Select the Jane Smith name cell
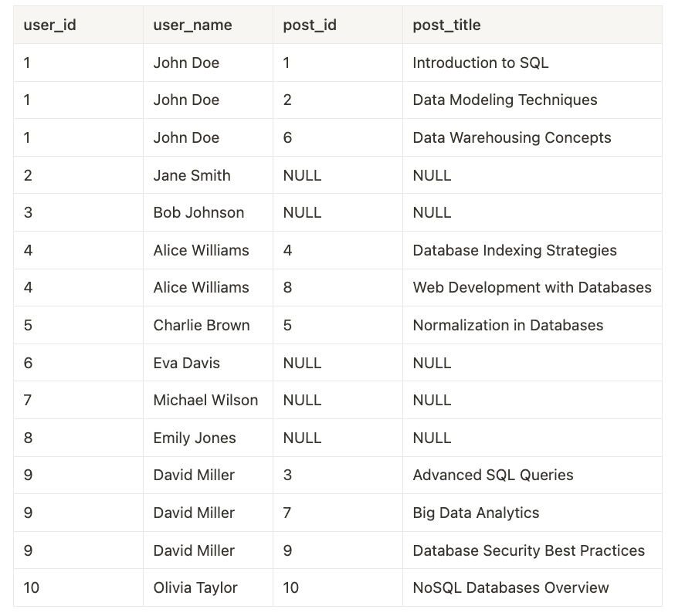Image resolution: width=675 pixels, height=616 pixels. [192, 175]
